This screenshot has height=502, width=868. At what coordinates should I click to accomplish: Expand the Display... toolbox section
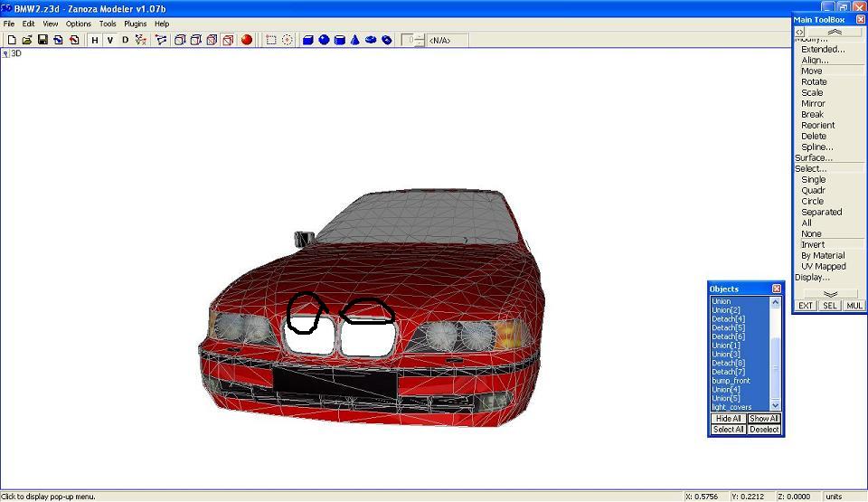pos(812,278)
